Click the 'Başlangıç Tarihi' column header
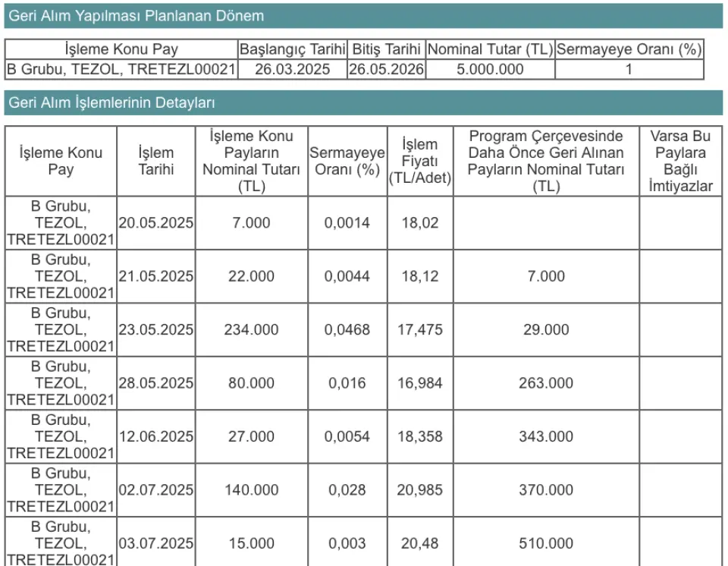 pyautogui.click(x=293, y=49)
